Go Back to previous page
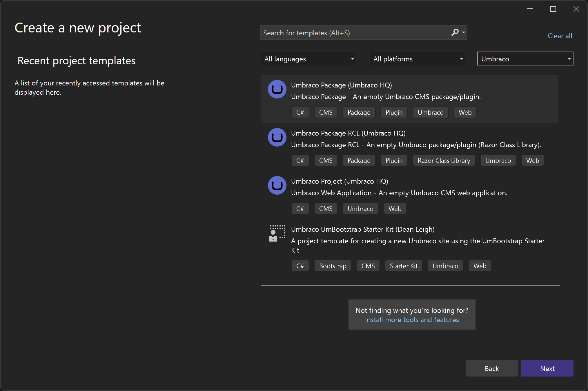 coord(491,368)
